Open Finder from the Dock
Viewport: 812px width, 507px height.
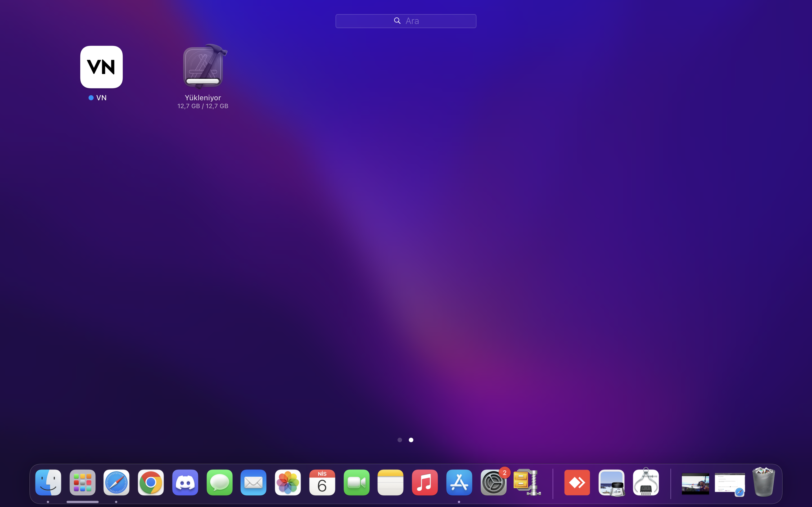tap(48, 482)
